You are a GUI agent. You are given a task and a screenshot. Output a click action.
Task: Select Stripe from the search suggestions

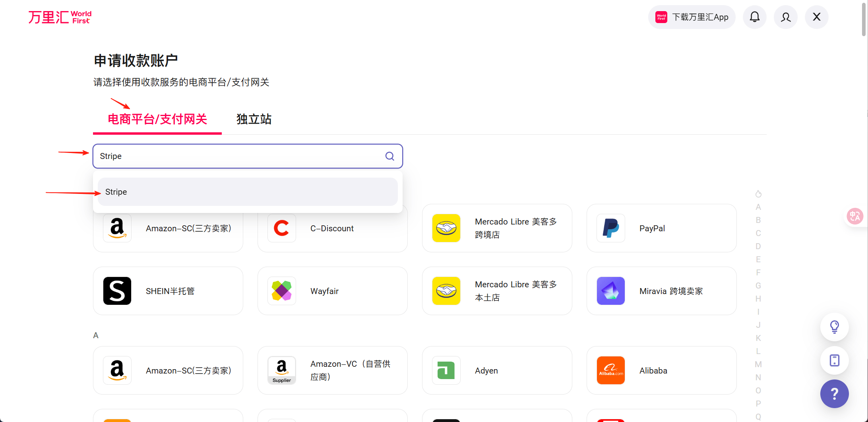click(247, 192)
